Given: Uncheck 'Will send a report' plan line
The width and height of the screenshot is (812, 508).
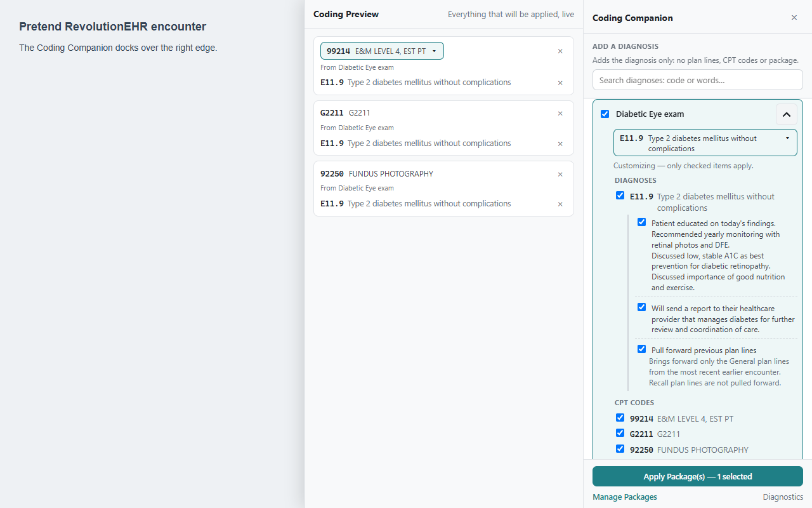Looking at the screenshot, I should coord(642,307).
